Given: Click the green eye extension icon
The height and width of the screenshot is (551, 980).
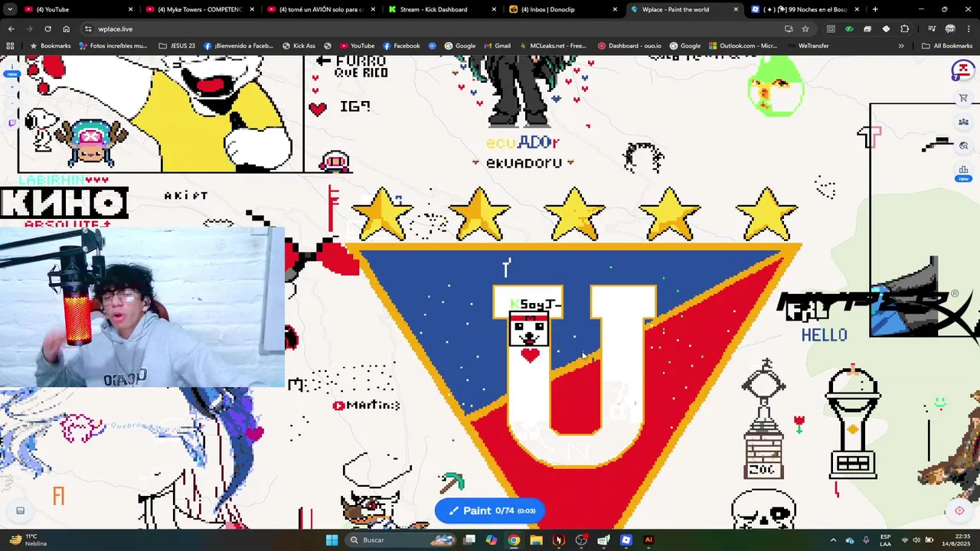Looking at the screenshot, I should [849, 29].
